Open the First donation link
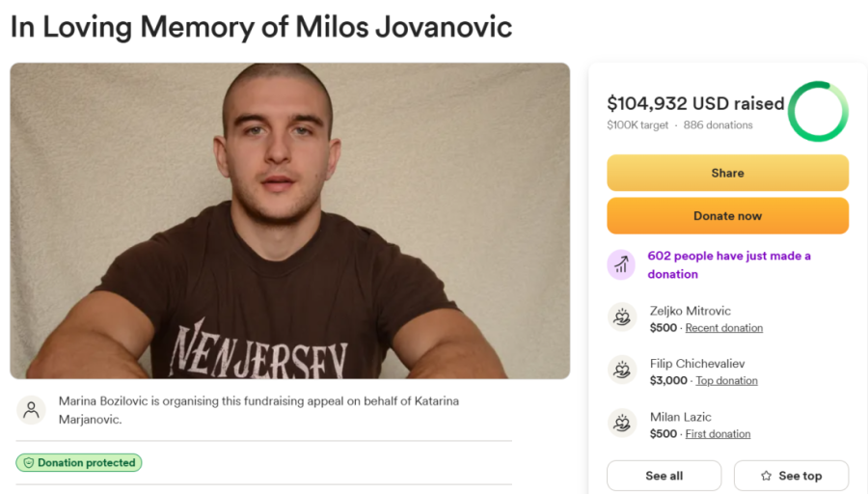Image resolution: width=868 pixels, height=494 pixels. pos(718,434)
